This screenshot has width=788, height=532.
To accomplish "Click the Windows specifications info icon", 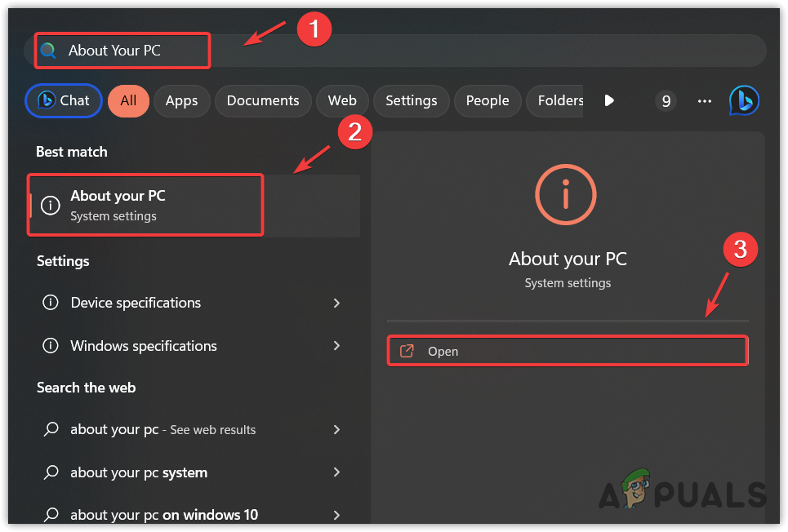I will 50,346.
